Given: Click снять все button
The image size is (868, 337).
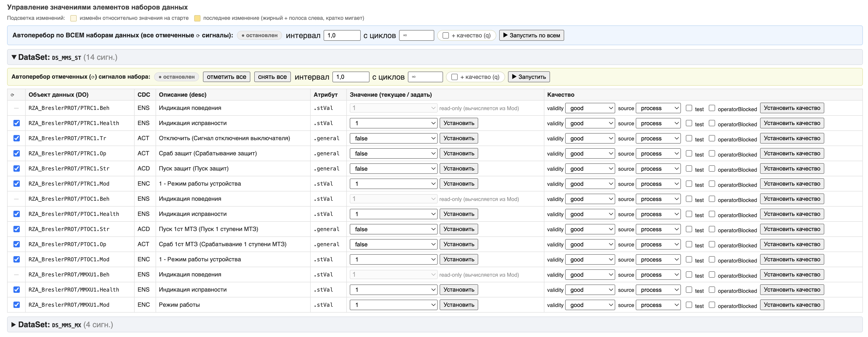Looking at the screenshot, I should click(x=272, y=77).
